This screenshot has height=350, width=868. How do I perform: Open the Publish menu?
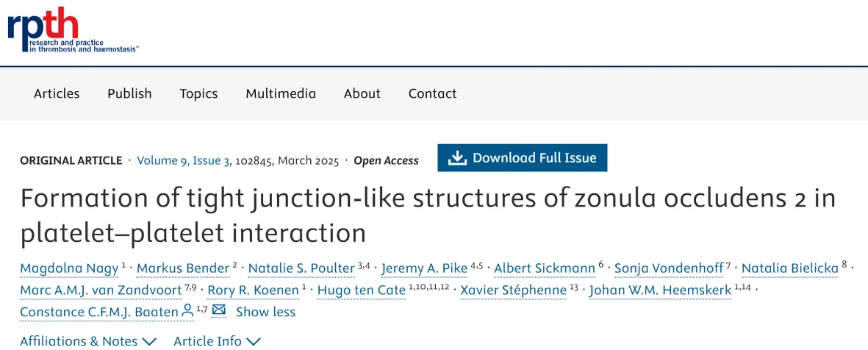(129, 93)
